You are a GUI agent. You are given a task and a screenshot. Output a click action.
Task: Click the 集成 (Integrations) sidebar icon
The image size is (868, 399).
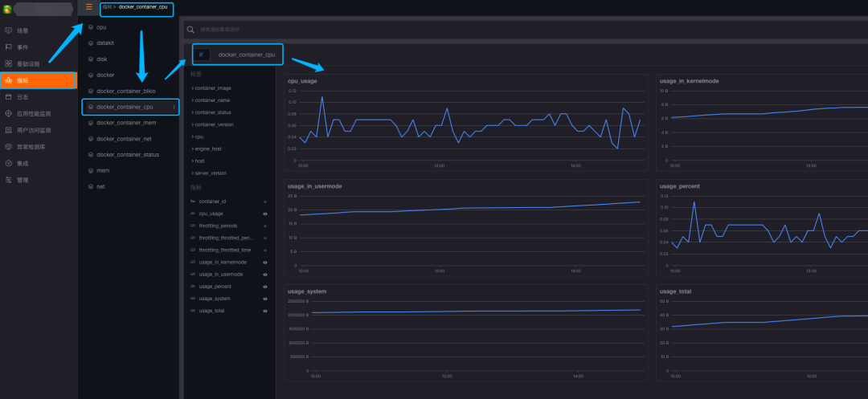(9, 163)
